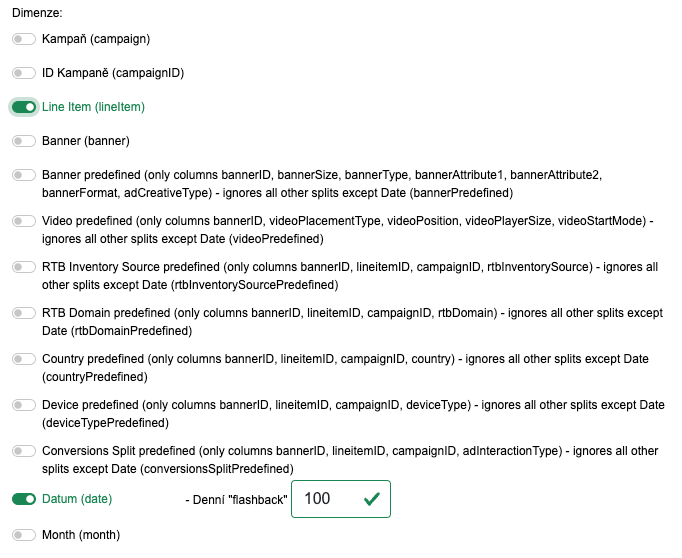Turn on ID Kampaně (campaignID) switch
This screenshot has height=558, width=682.
(x=24, y=73)
